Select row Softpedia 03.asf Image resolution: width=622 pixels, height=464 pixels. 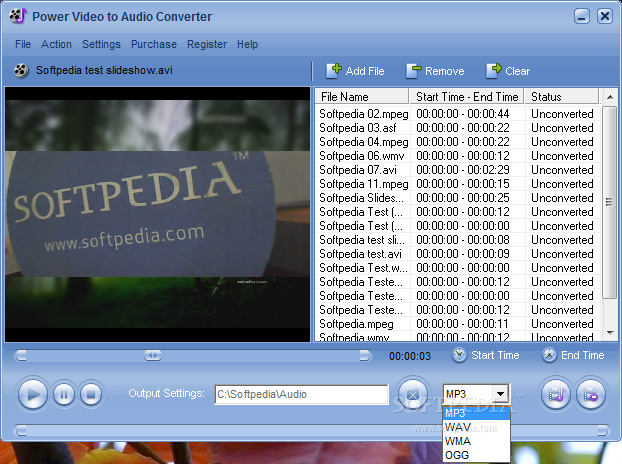pos(457,128)
